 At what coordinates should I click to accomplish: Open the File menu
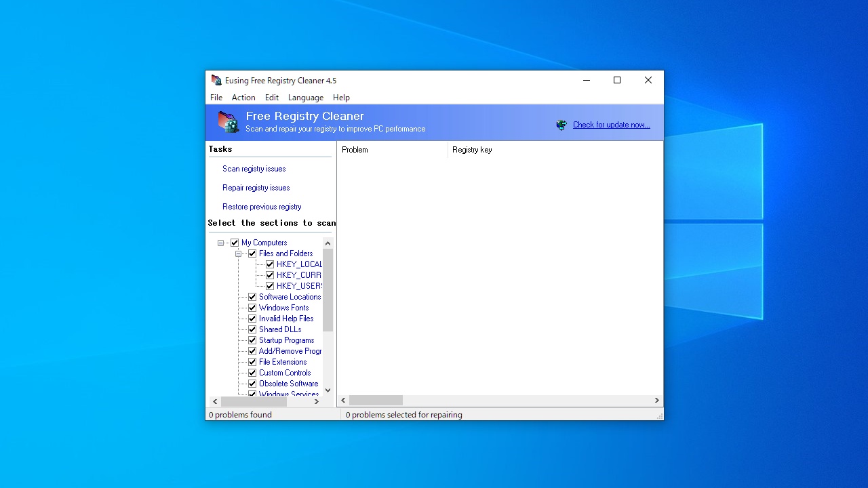coord(216,98)
